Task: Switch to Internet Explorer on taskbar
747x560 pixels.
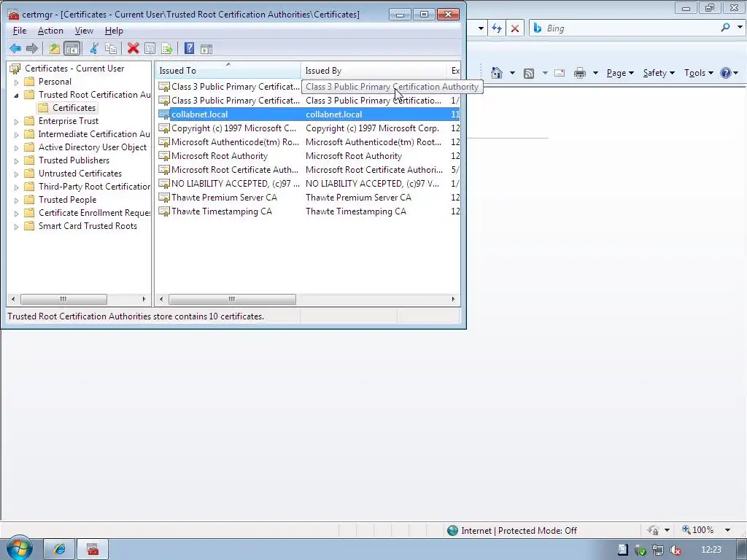Action: pos(59,549)
